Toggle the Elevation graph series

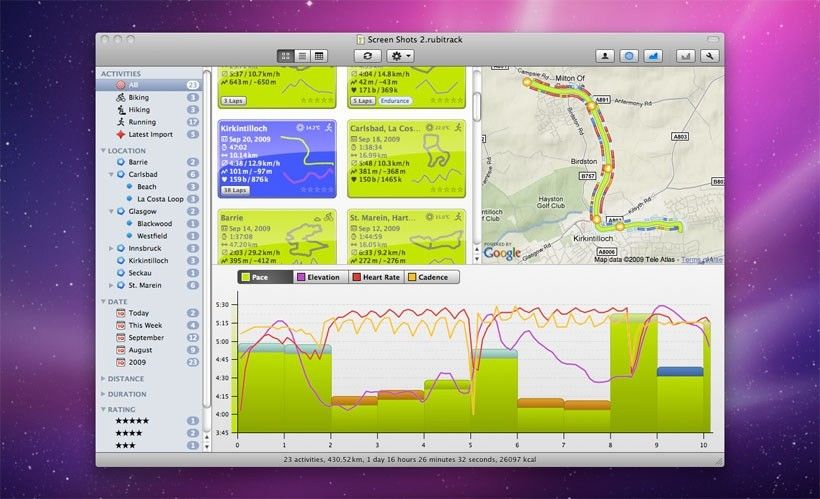click(x=318, y=277)
